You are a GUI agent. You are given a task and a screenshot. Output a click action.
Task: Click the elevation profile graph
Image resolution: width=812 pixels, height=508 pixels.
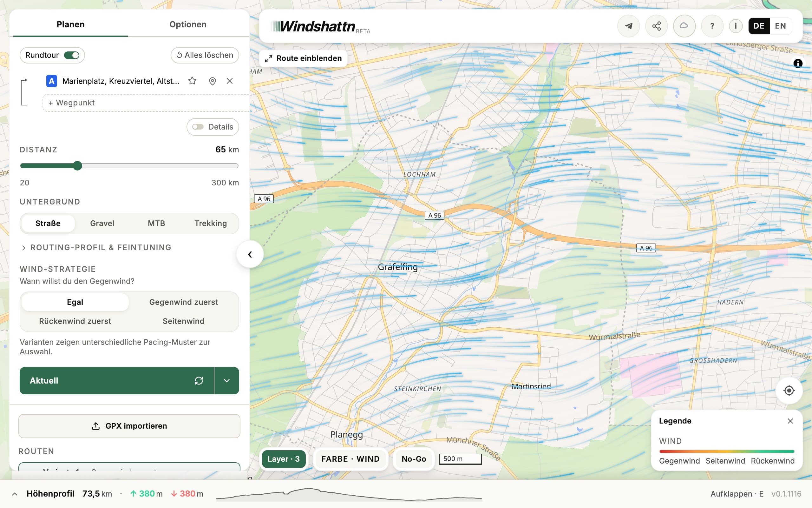click(349, 494)
